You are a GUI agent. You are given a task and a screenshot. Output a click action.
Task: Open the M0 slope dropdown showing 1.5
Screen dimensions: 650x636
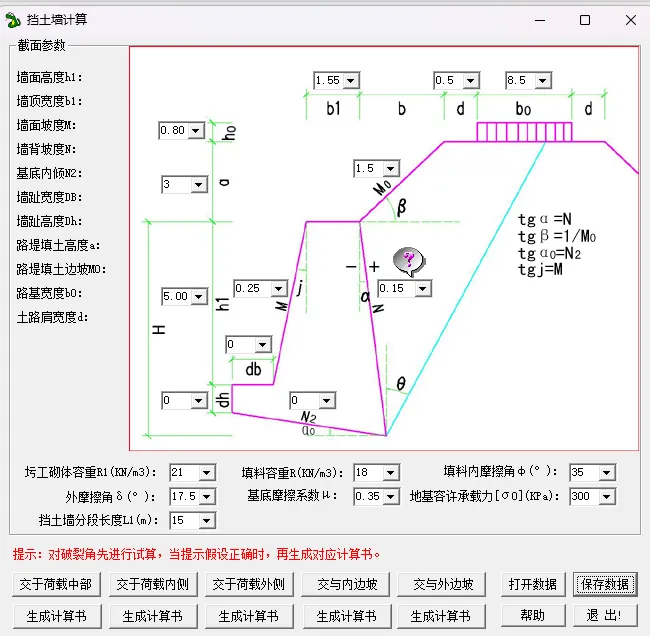click(390, 169)
